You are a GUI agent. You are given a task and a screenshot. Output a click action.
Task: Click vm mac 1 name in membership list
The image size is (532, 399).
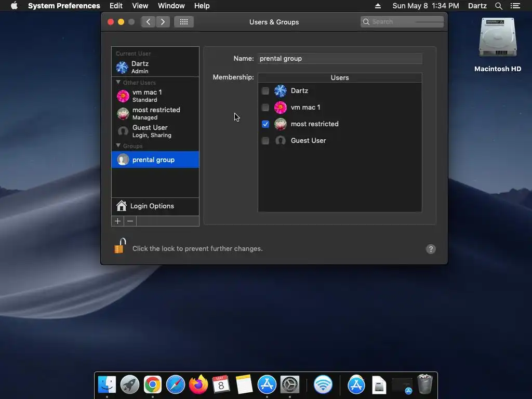pyautogui.click(x=305, y=107)
